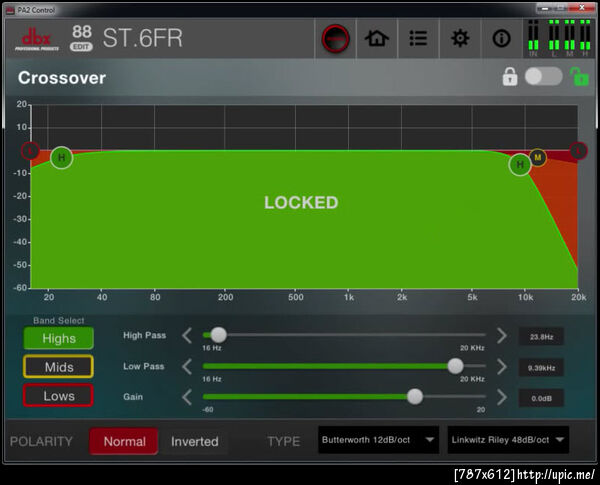
Task: Click the ST.6FR preset name
Action: pos(142,38)
